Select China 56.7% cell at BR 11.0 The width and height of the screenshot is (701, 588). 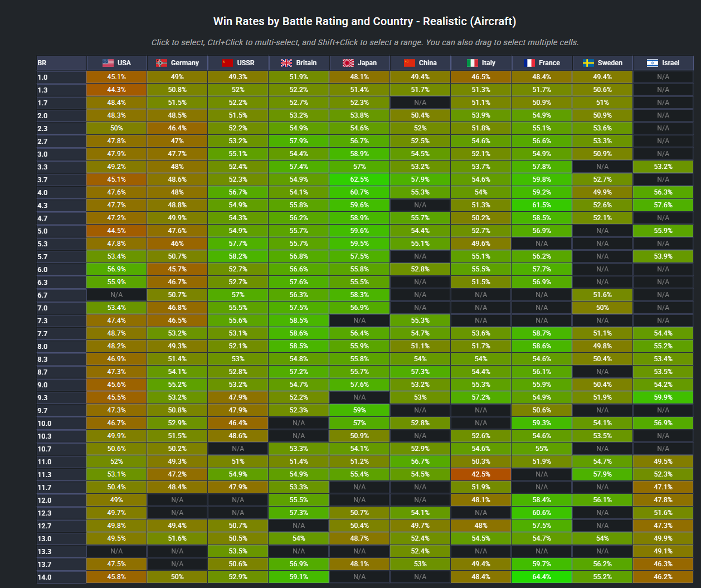[x=420, y=461]
